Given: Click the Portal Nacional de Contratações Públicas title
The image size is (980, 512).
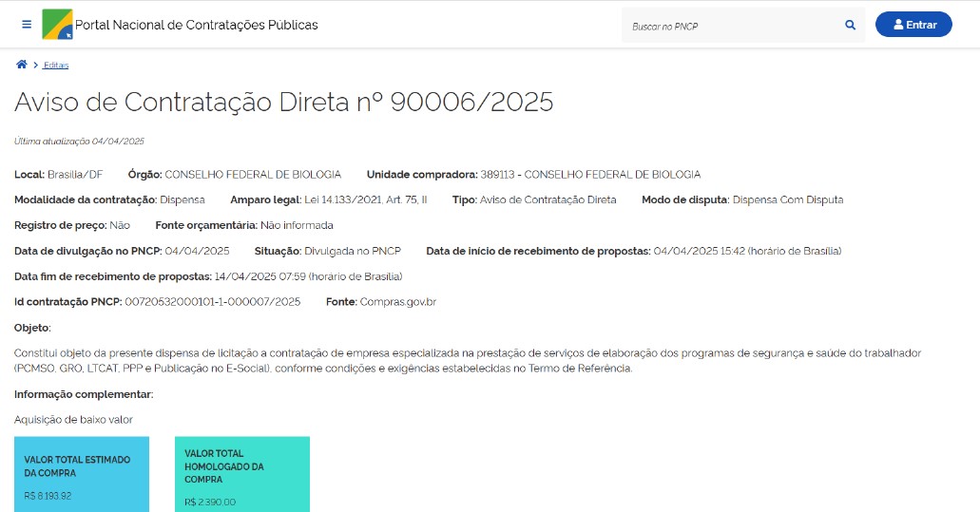Looking at the screenshot, I should pyautogui.click(x=196, y=25).
